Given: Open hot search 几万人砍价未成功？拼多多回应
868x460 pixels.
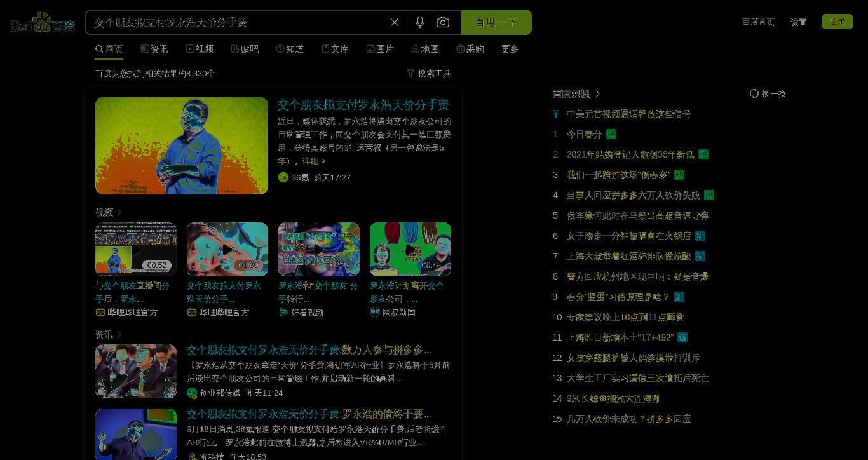Looking at the screenshot, I should pyautogui.click(x=628, y=419).
